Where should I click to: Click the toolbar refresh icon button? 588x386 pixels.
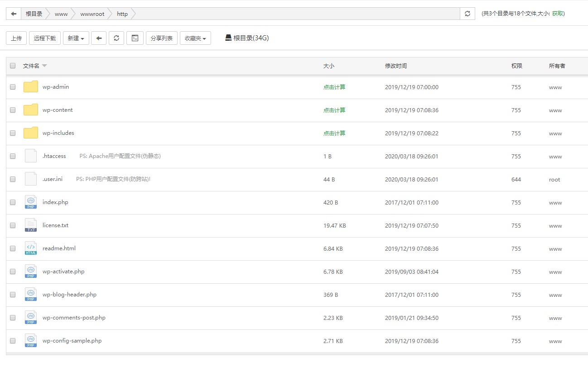[116, 38]
